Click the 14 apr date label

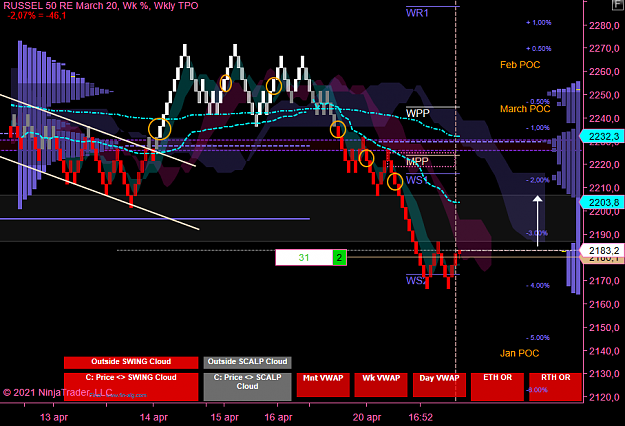[153, 417]
